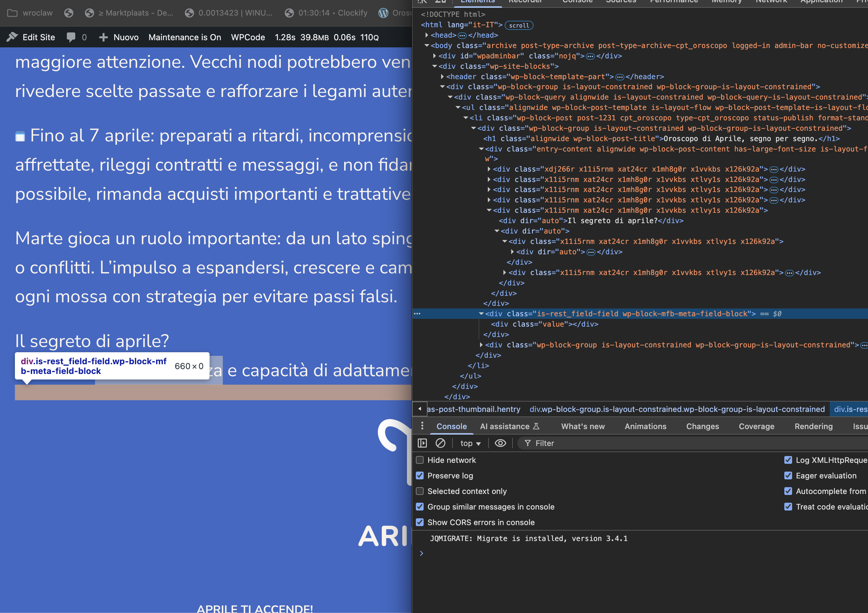868x613 pixels.
Task: Uncheck the Preserve log option
Action: pos(420,475)
